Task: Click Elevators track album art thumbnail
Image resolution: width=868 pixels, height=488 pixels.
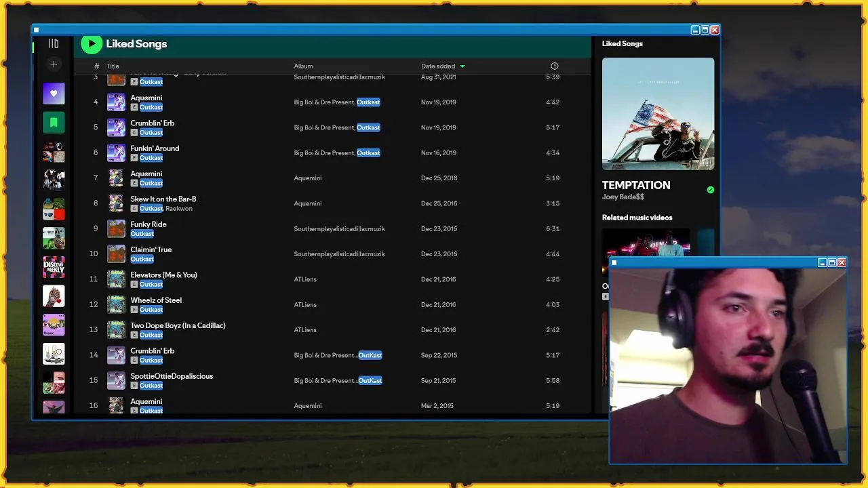Action: [117, 279]
